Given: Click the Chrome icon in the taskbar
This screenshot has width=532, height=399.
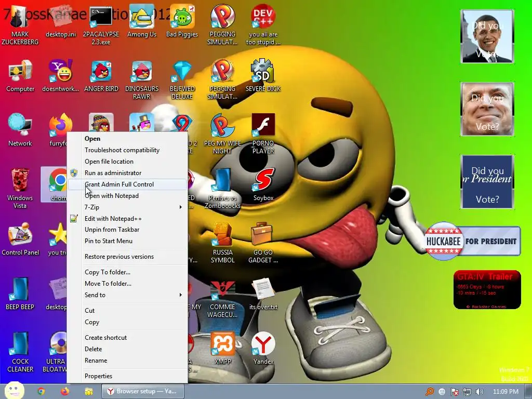Looking at the screenshot, I should 41,391.
